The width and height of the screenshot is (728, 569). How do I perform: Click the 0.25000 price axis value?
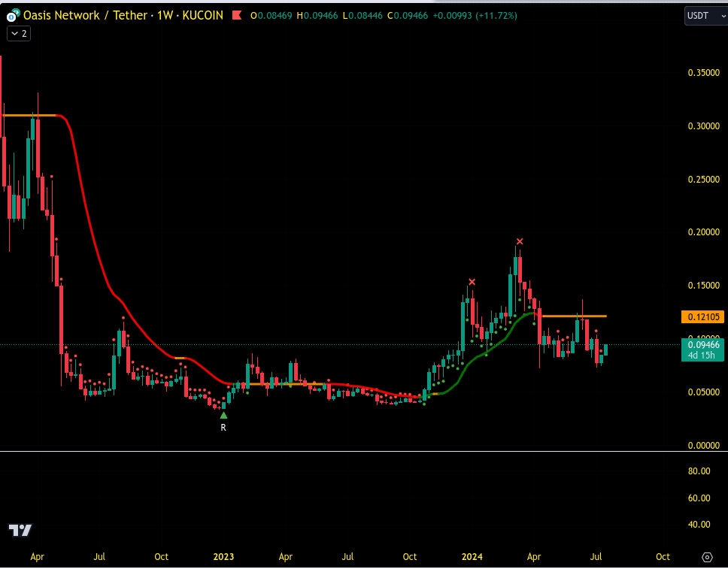[x=703, y=179]
